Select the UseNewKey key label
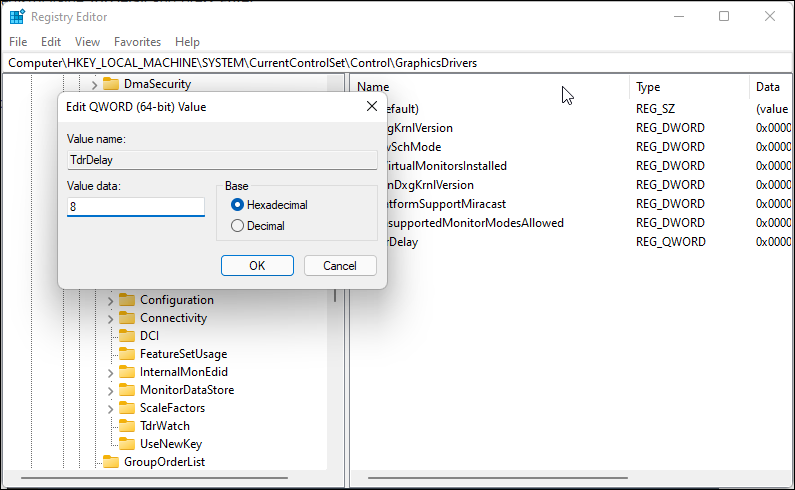 pyautogui.click(x=171, y=444)
